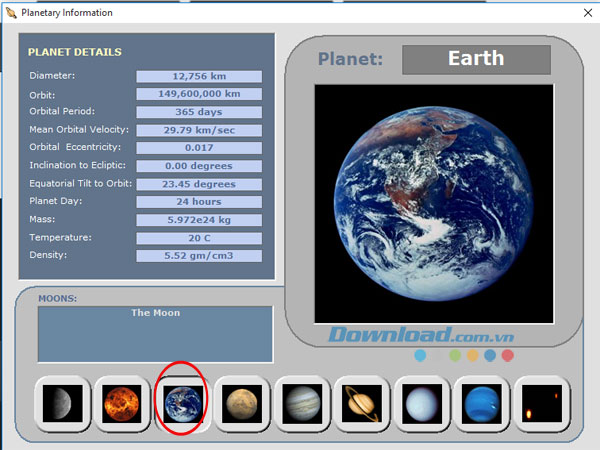The width and height of the screenshot is (600, 450).
Task: Click the Density value 5.52 gm/cm3
Action: coord(199,256)
